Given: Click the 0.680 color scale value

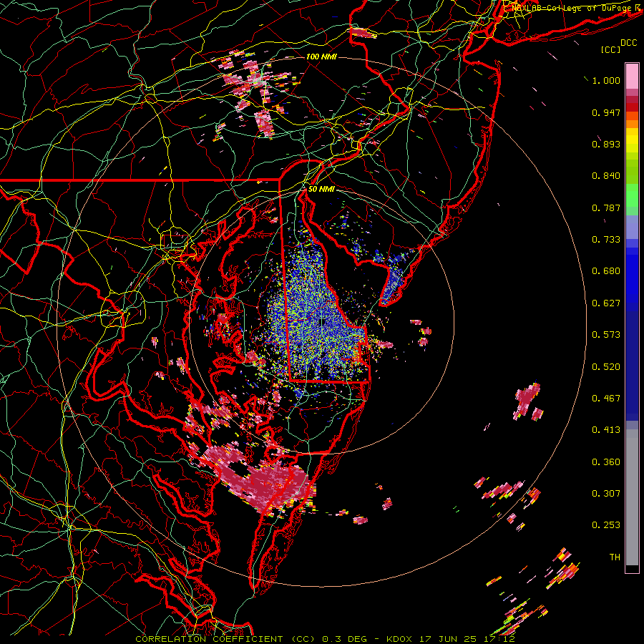Looking at the screenshot, I should (x=606, y=271).
